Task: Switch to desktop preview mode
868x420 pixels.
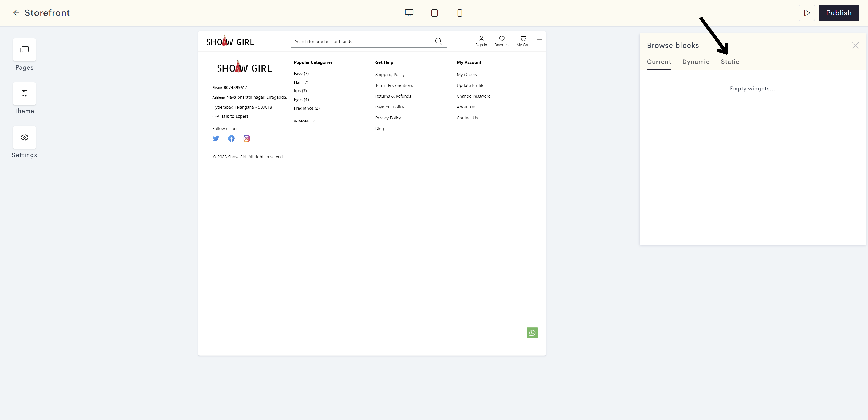Action: point(409,13)
